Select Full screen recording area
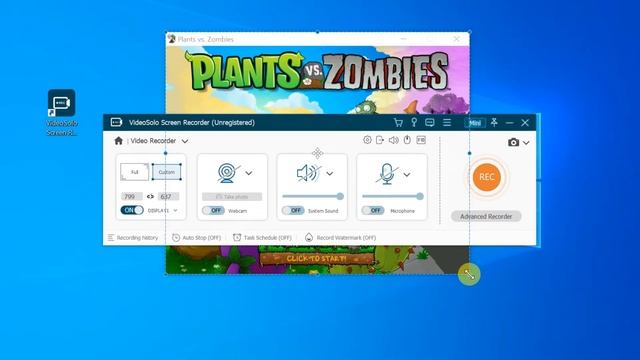Screen dimensions: 640x360 [x=134, y=172]
